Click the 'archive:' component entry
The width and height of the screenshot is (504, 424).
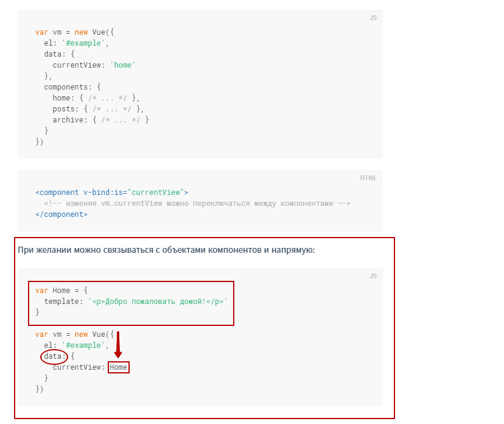[x=68, y=120]
